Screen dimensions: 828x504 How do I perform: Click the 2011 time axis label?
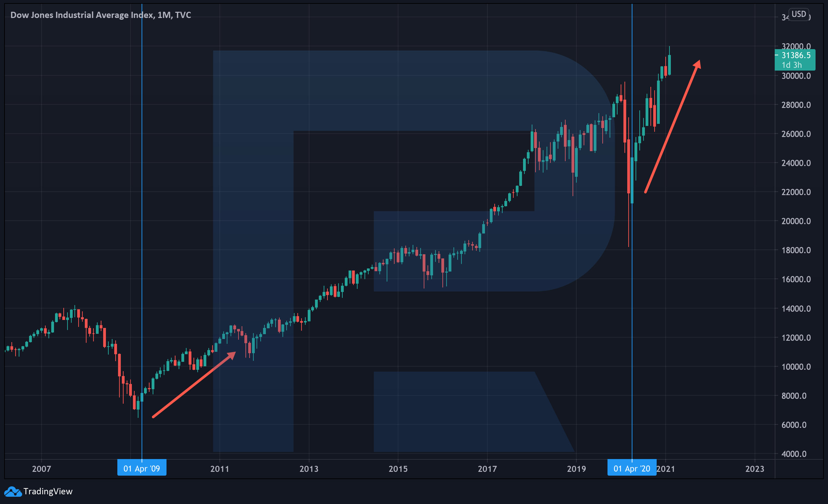pyautogui.click(x=220, y=469)
